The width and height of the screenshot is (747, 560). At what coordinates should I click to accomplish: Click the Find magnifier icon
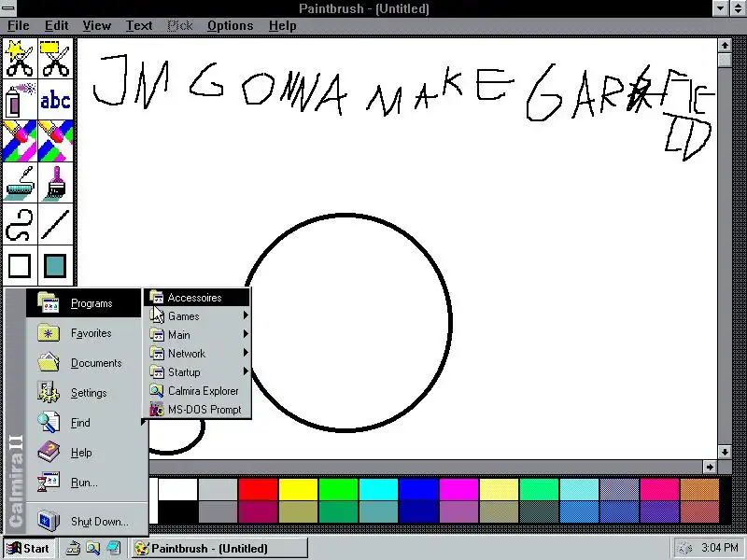[49, 423]
